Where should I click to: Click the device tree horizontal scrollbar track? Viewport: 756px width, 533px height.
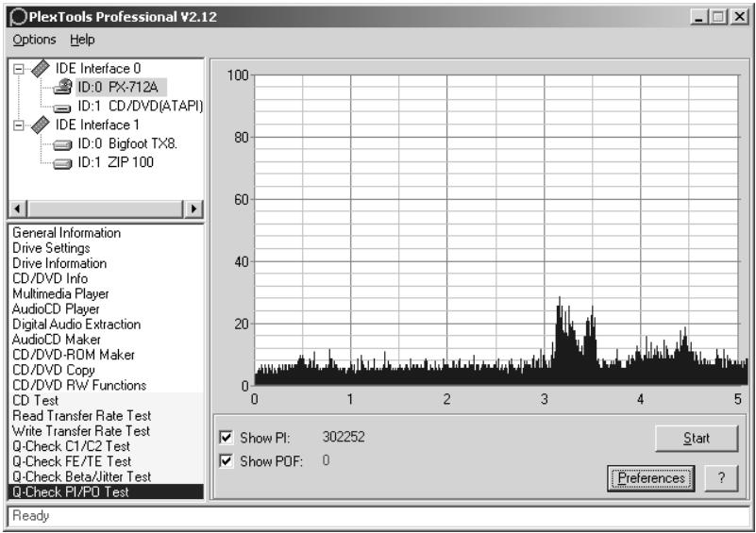[x=106, y=208]
